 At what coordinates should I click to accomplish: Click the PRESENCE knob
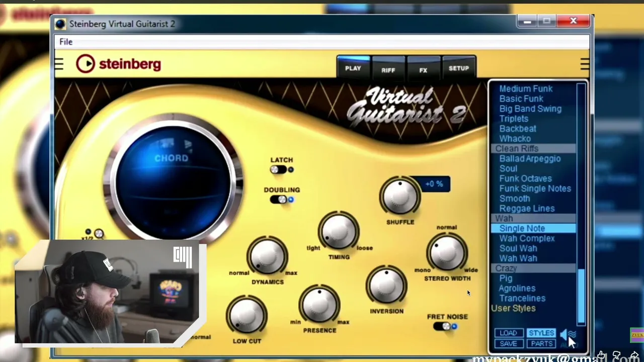pos(319,305)
